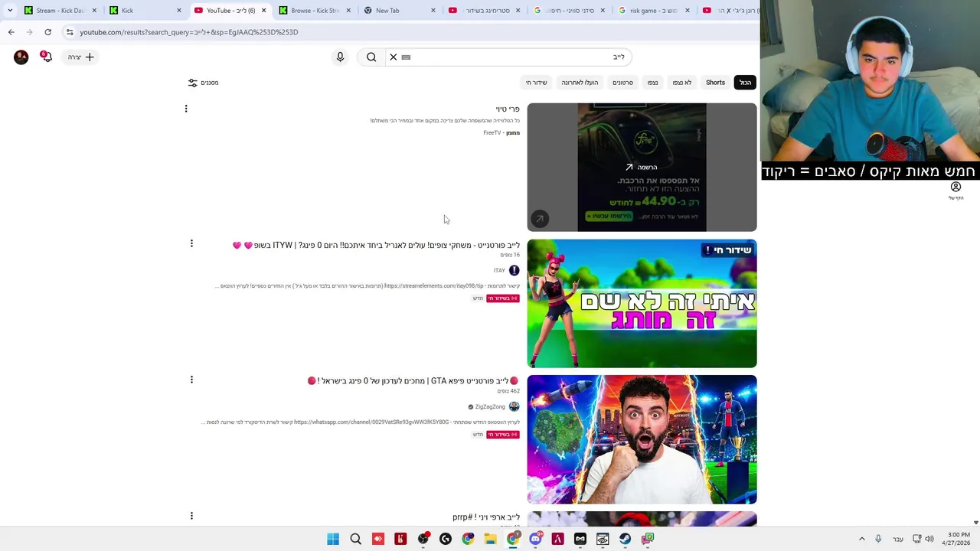Click the Create (יצירה) plus button
980x551 pixels.
pyautogui.click(x=80, y=57)
